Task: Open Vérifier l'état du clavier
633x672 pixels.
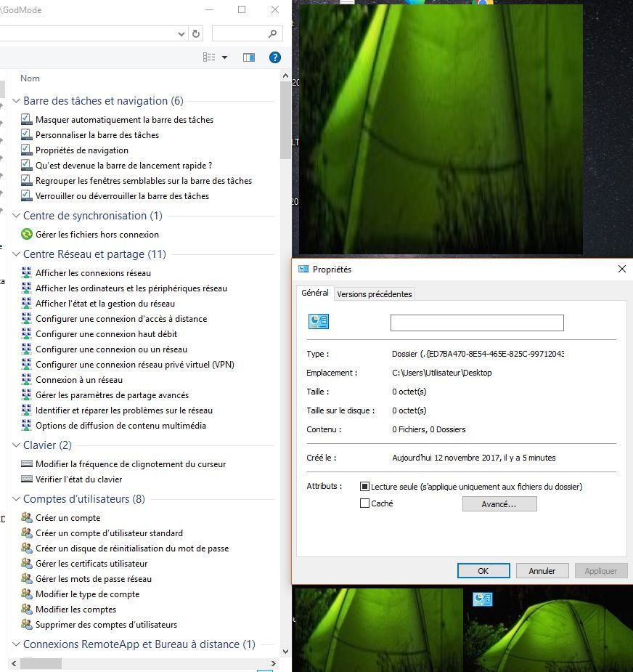Action: click(78, 479)
